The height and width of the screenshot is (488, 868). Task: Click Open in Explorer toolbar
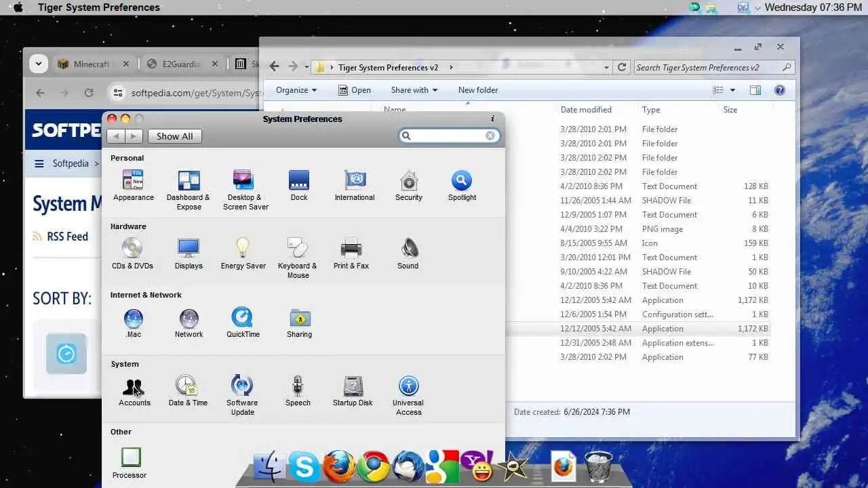[355, 90]
